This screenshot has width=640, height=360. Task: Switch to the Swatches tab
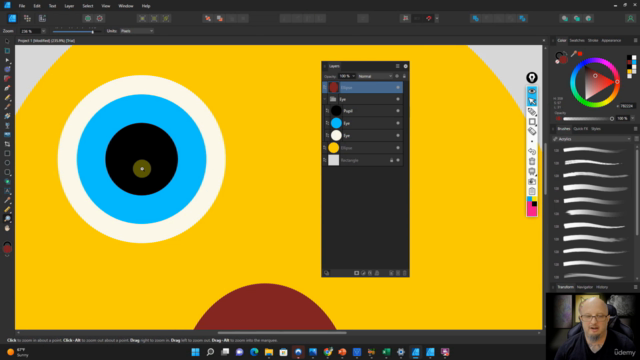tap(577, 40)
